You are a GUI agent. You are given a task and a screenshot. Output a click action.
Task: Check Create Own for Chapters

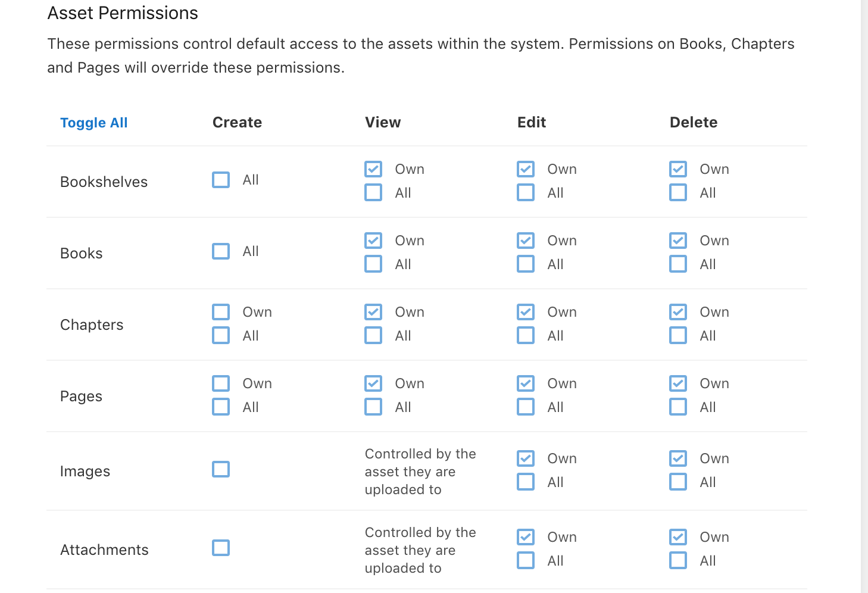(x=220, y=311)
